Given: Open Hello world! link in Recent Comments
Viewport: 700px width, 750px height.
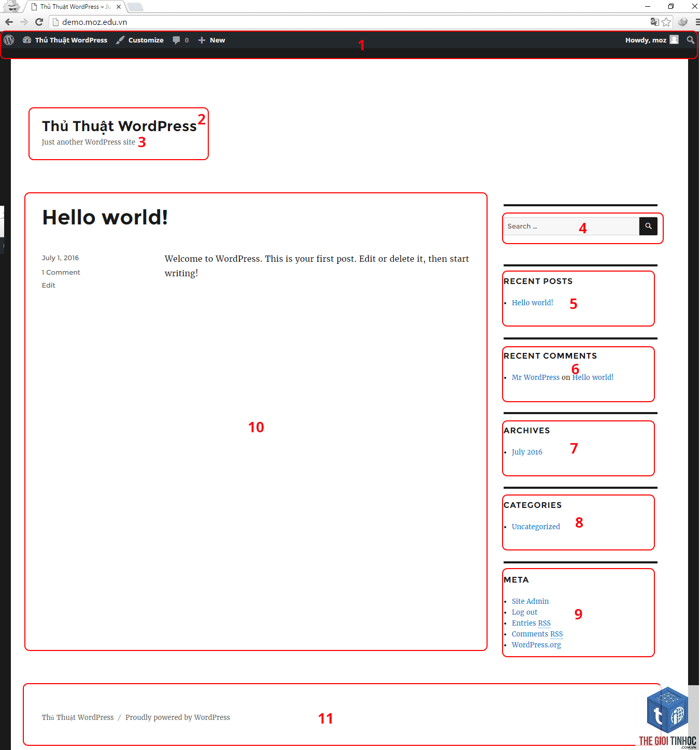Looking at the screenshot, I should [593, 377].
